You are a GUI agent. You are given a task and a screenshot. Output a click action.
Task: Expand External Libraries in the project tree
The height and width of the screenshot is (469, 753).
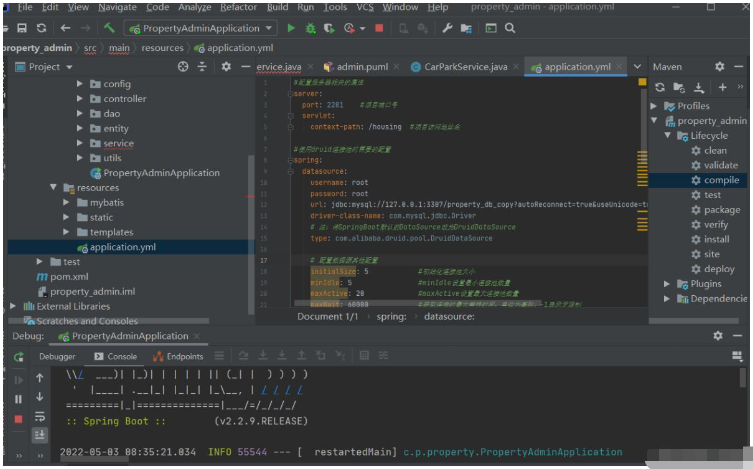13,306
